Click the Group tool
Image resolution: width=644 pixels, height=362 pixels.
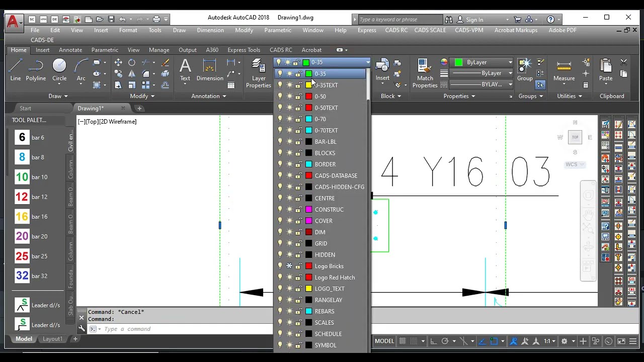coord(525,70)
